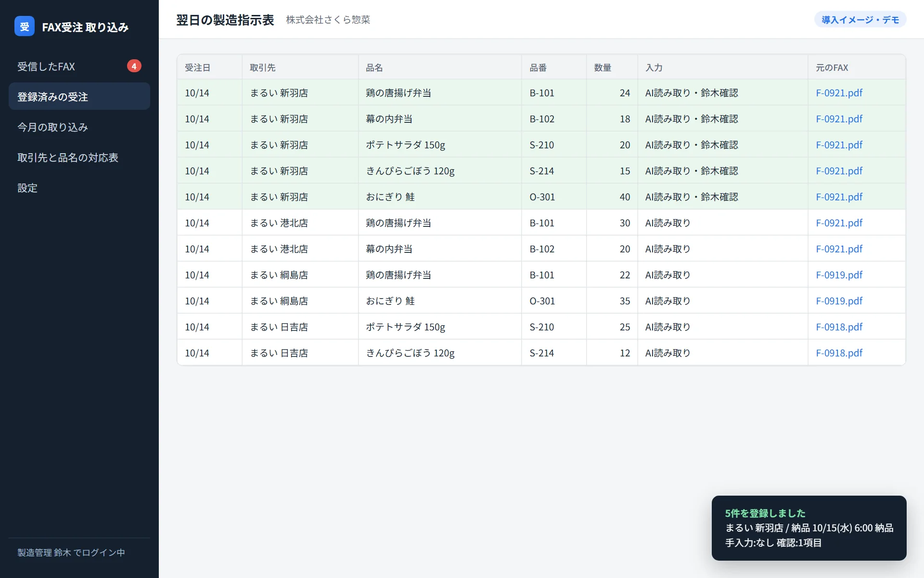Click O-301 in the 綱島店 row
Screen dimensions: 924x578
(x=542, y=301)
